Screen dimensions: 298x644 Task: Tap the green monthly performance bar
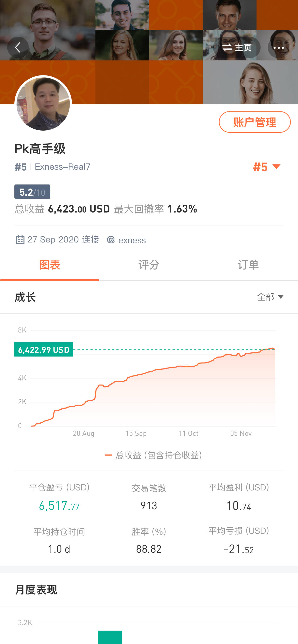(x=110, y=637)
